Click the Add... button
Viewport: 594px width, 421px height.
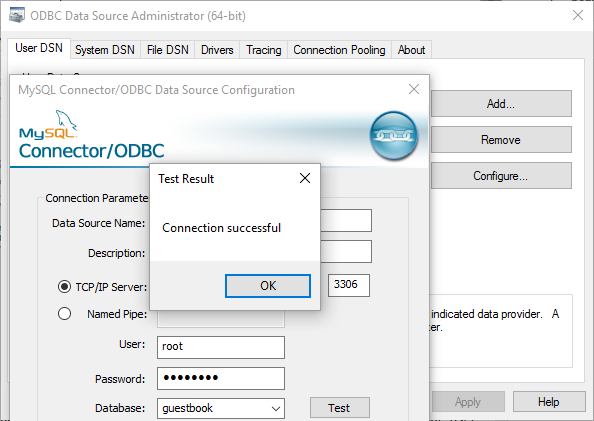point(501,103)
